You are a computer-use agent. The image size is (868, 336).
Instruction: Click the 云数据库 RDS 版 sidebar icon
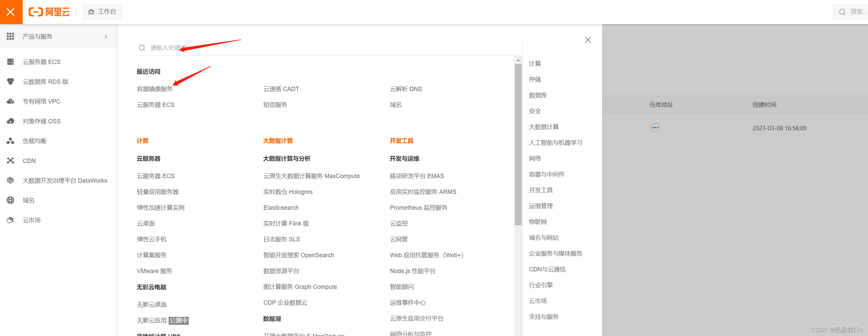tap(11, 81)
